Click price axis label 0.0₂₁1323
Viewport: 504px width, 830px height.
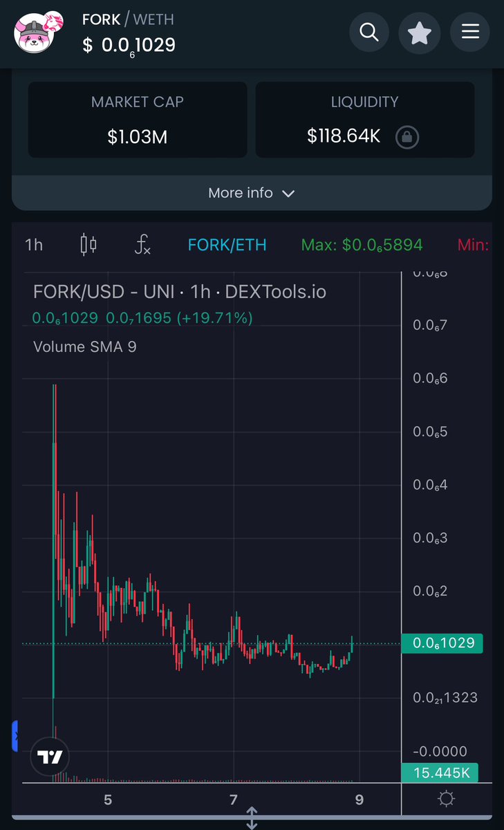point(445,697)
